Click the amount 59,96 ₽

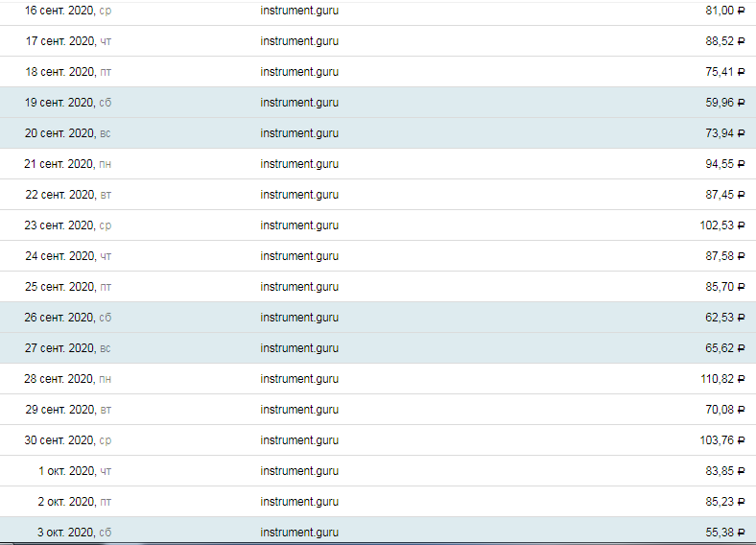725,103
